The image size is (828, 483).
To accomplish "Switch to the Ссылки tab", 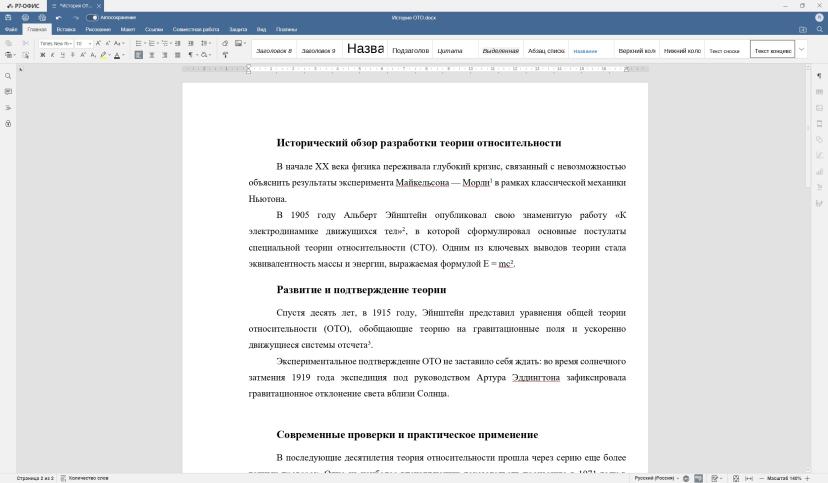I will coord(154,30).
